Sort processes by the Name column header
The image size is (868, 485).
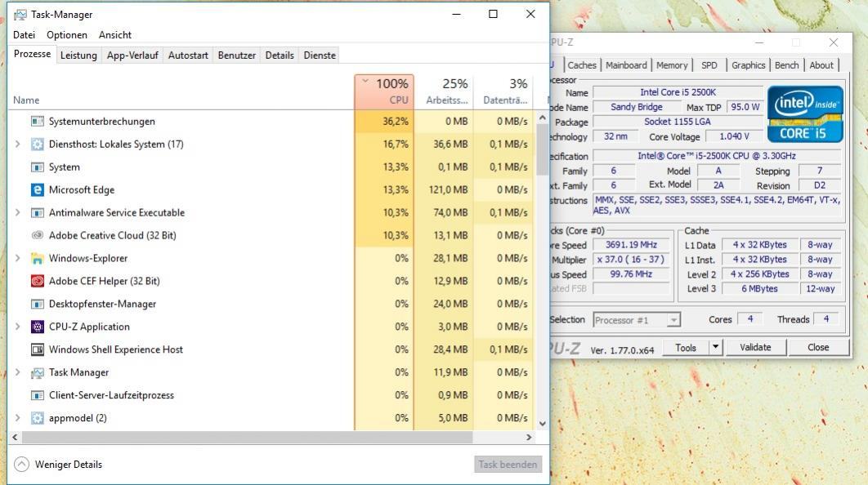[181, 91]
